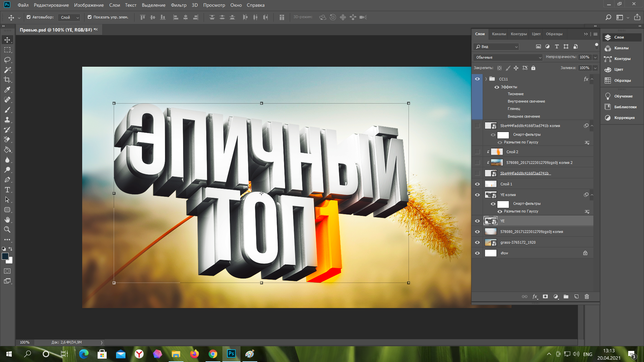Select the Lasso tool
644x362 pixels.
point(7,60)
